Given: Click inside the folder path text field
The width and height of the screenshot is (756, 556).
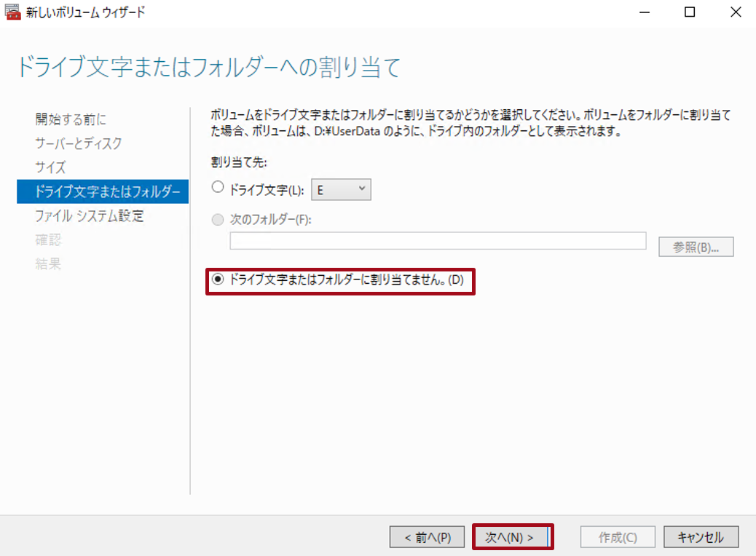Looking at the screenshot, I should 437,240.
